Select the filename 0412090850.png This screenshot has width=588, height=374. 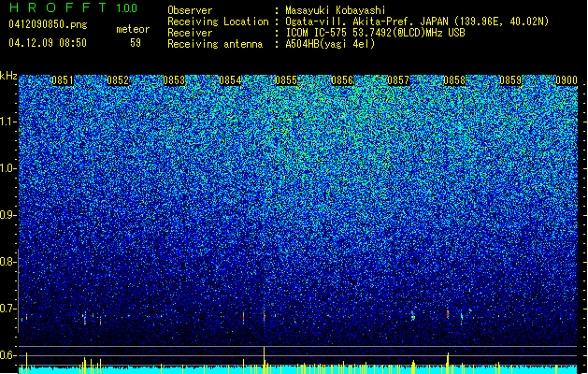(x=48, y=25)
